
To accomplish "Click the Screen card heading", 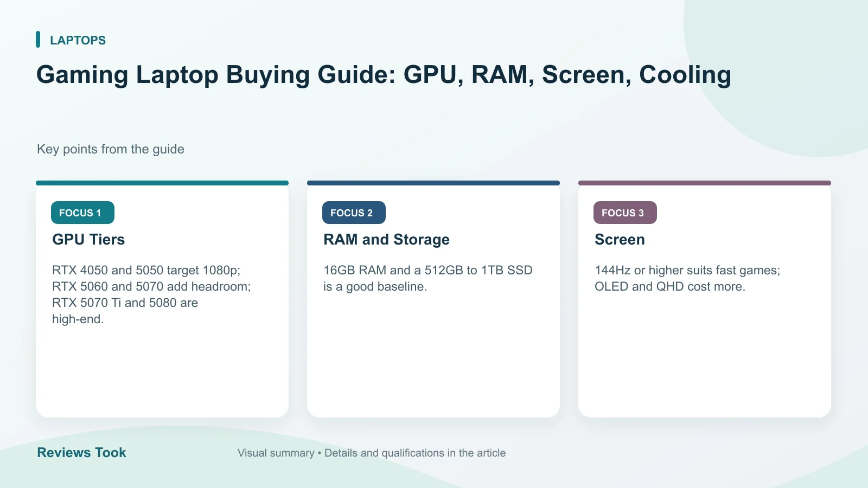I will tap(620, 240).
